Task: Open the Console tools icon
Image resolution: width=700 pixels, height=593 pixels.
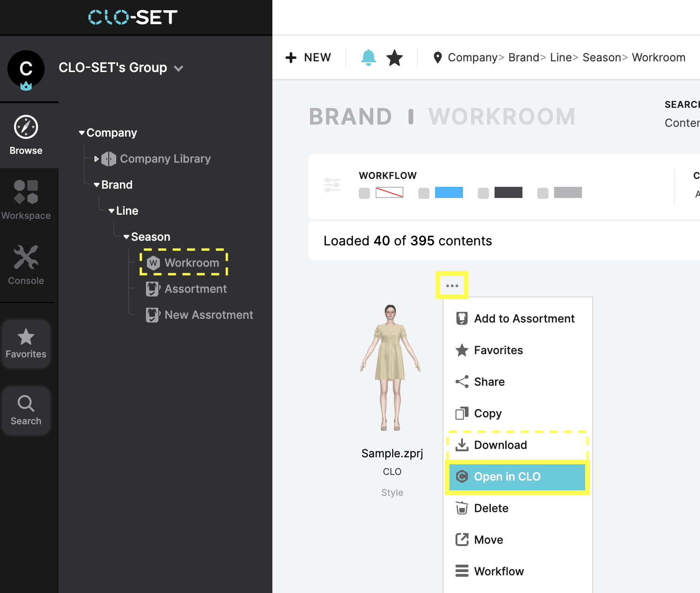Action: click(x=26, y=257)
